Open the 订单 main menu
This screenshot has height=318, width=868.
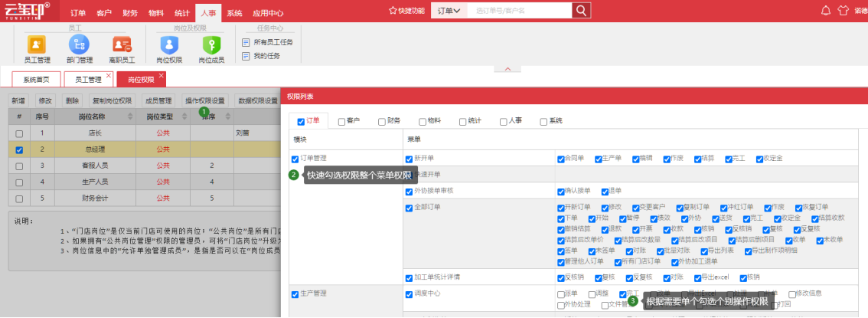coord(78,13)
